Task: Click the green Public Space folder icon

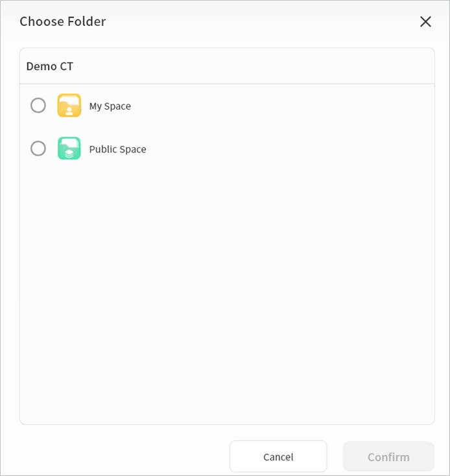Action: tap(69, 149)
